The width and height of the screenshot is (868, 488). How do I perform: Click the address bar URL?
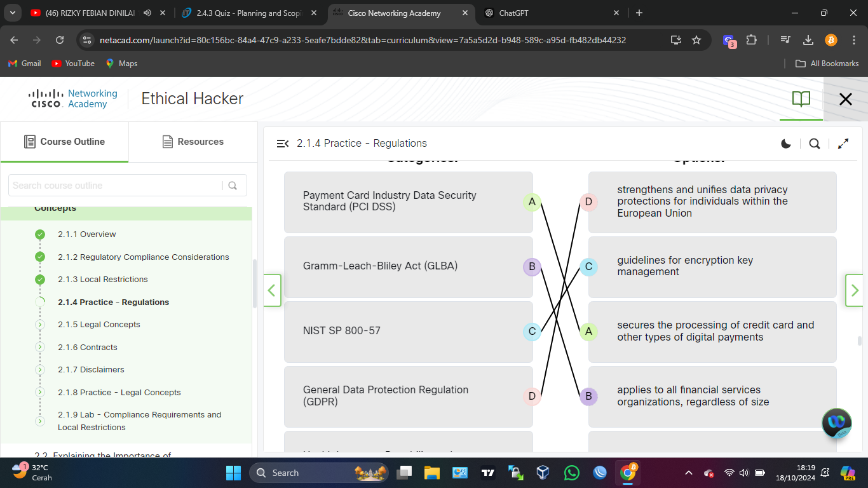[363, 40]
